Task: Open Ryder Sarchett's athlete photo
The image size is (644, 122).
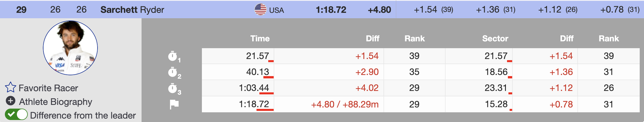Action: pyautogui.click(x=70, y=48)
